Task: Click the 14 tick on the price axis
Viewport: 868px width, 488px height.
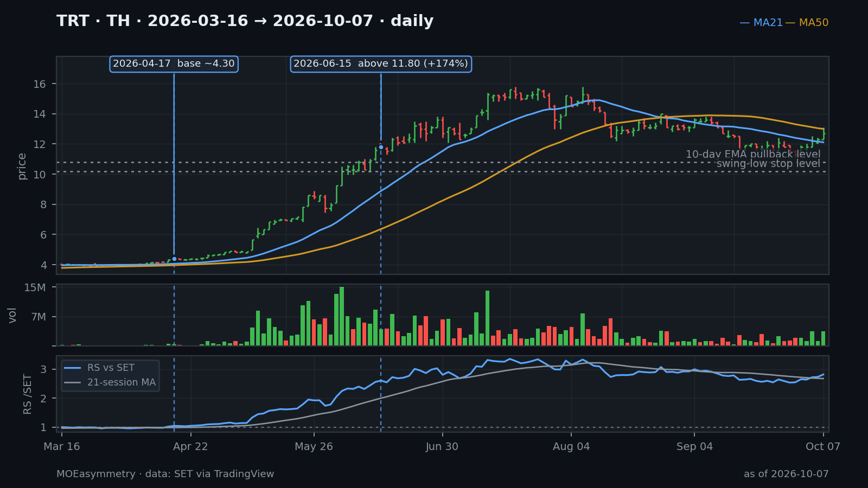Action: click(40, 114)
